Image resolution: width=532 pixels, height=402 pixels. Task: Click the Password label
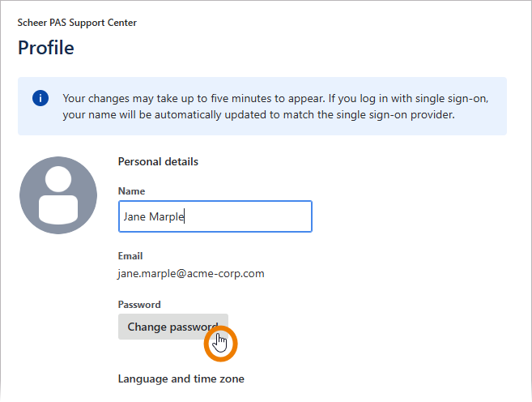pos(139,305)
